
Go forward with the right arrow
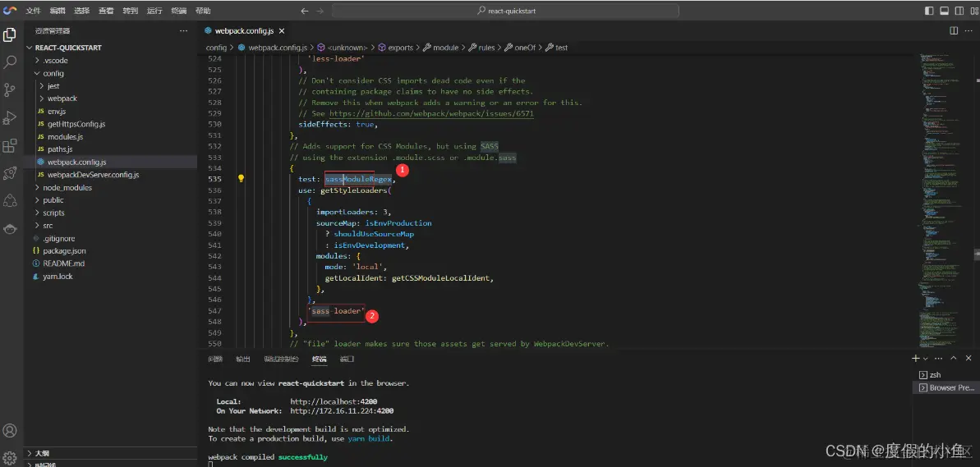click(320, 11)
